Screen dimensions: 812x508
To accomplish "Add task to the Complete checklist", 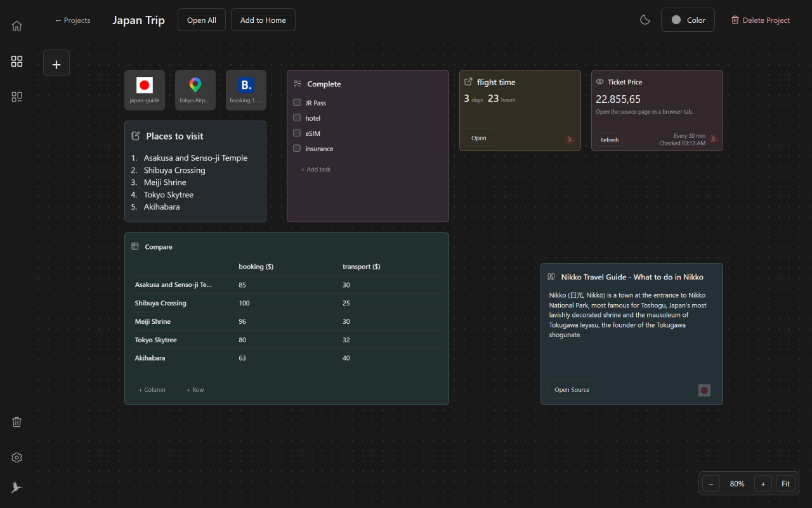I will pos(316,170).
